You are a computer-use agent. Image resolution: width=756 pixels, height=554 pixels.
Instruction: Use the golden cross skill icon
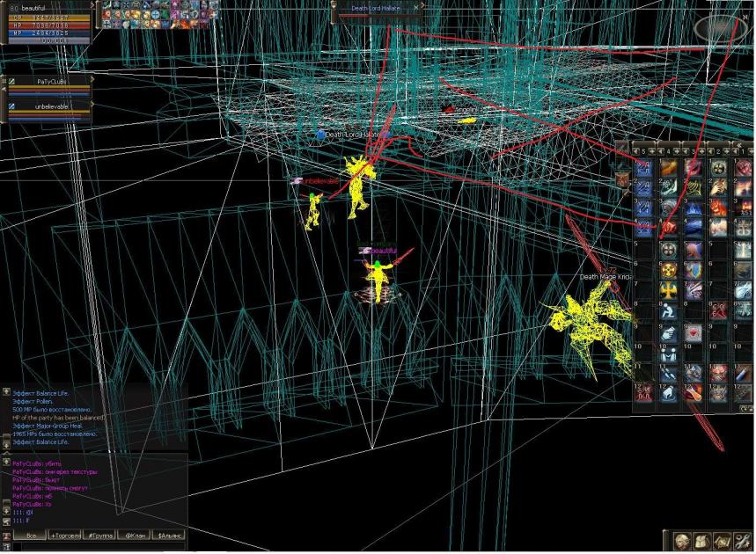point(670,291)
